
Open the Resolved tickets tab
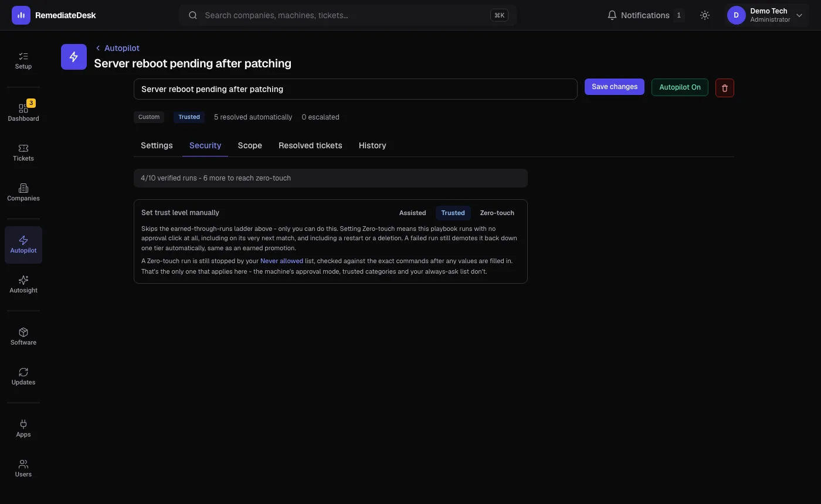(310, 145)
